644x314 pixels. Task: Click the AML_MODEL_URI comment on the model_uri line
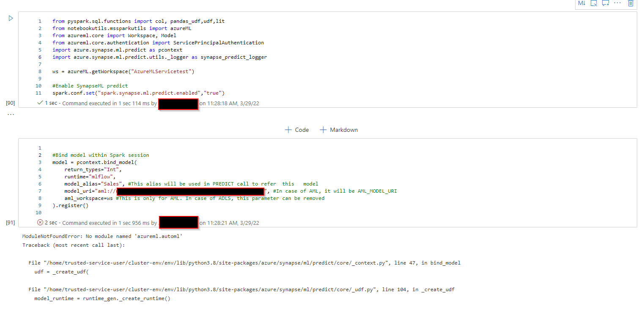[335, 191]
